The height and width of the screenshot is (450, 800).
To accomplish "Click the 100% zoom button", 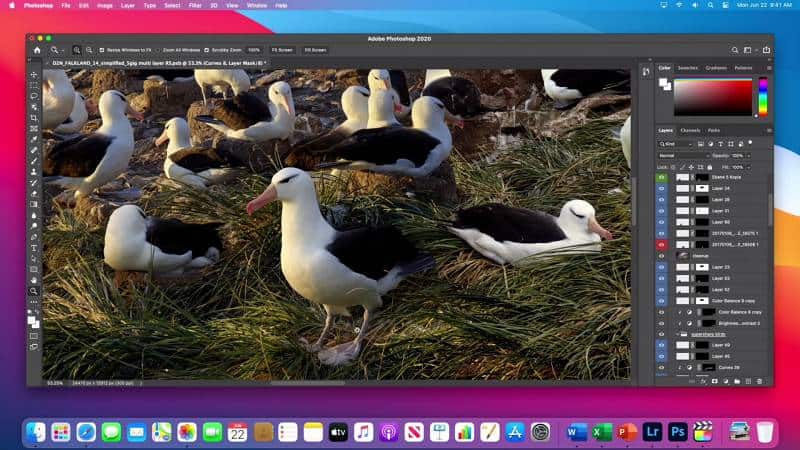I will click(254, 50).
